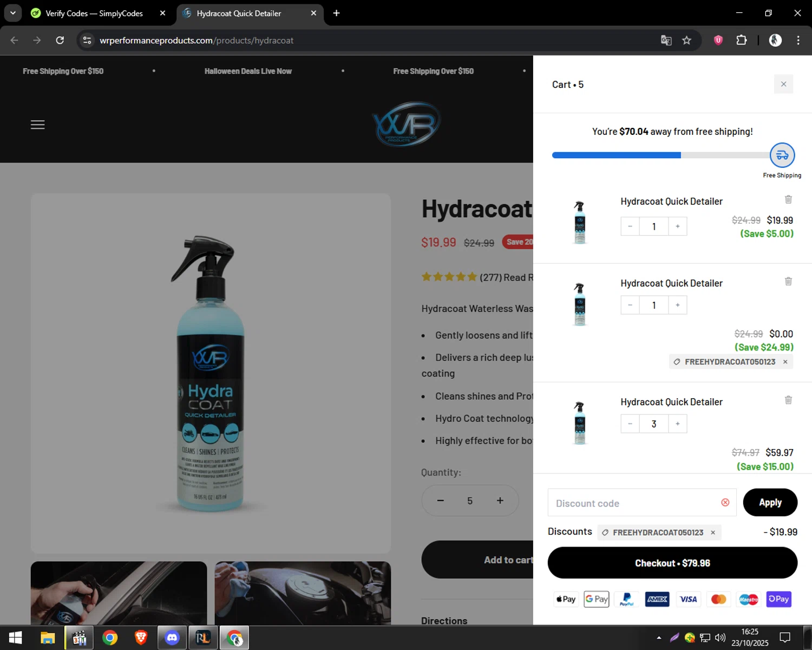Open the Extensions puzzle menu
Screen dimensions: 812x650
pyautogui.click(x=742, y=40)
